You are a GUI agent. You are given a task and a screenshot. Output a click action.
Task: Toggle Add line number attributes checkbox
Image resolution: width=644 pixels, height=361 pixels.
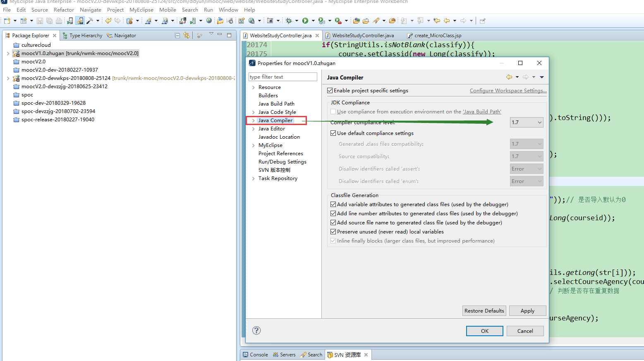[x=333, y=213]
